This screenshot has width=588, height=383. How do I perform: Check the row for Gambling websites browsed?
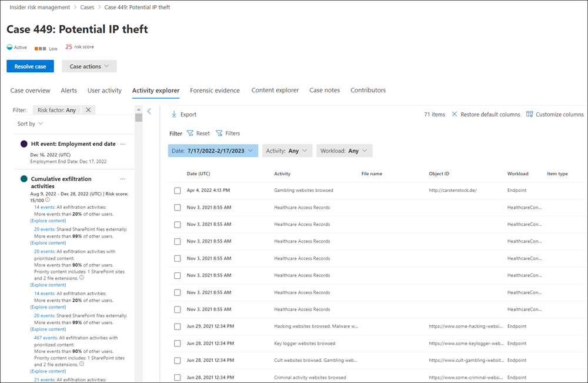pos(177,190)
